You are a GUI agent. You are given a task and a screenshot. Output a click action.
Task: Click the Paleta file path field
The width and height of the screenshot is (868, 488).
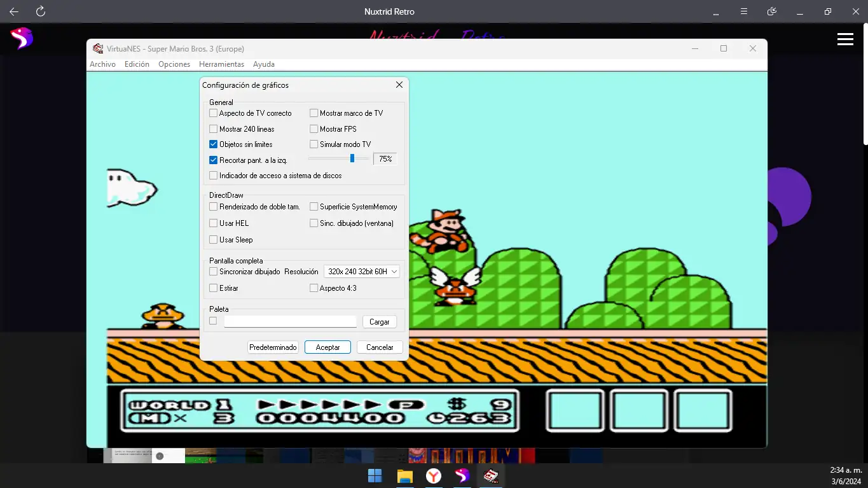point(291,321)
